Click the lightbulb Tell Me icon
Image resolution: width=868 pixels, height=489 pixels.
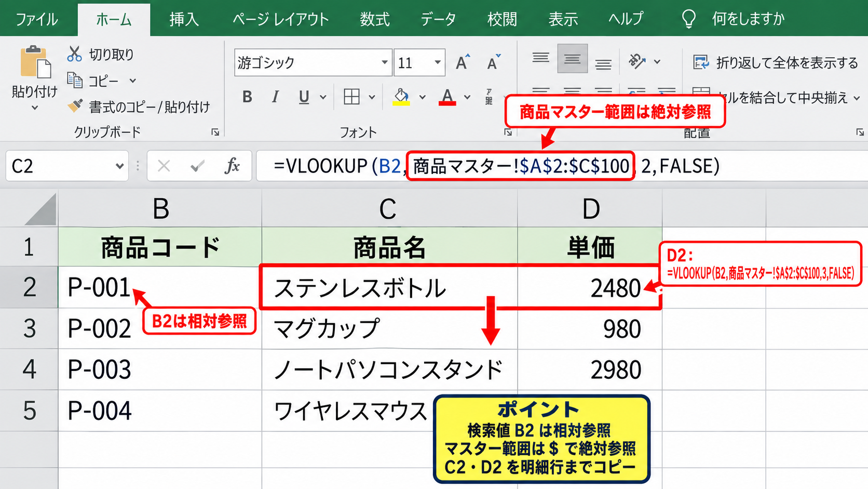click(688, 19)
